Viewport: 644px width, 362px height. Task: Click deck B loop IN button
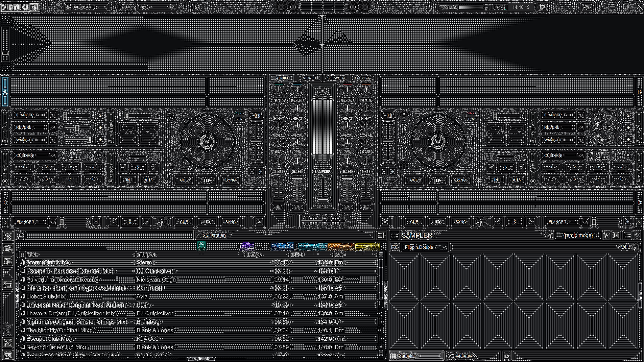point(496,180)
